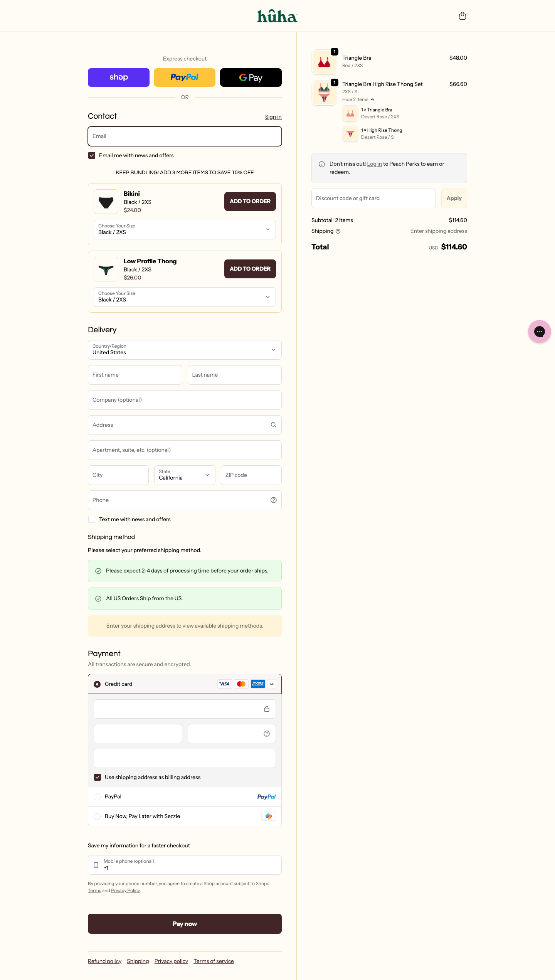Click the search icon in the Address field

(x=273, y=425)
